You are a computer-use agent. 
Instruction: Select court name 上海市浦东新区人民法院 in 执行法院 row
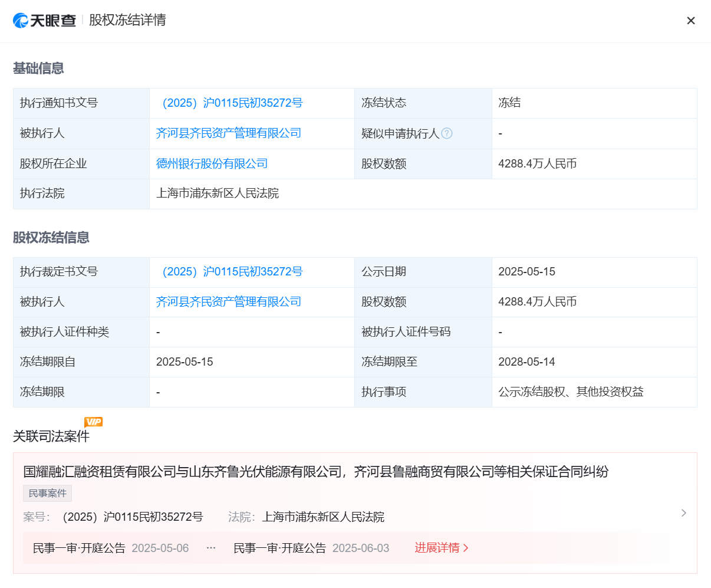(218, 193)
